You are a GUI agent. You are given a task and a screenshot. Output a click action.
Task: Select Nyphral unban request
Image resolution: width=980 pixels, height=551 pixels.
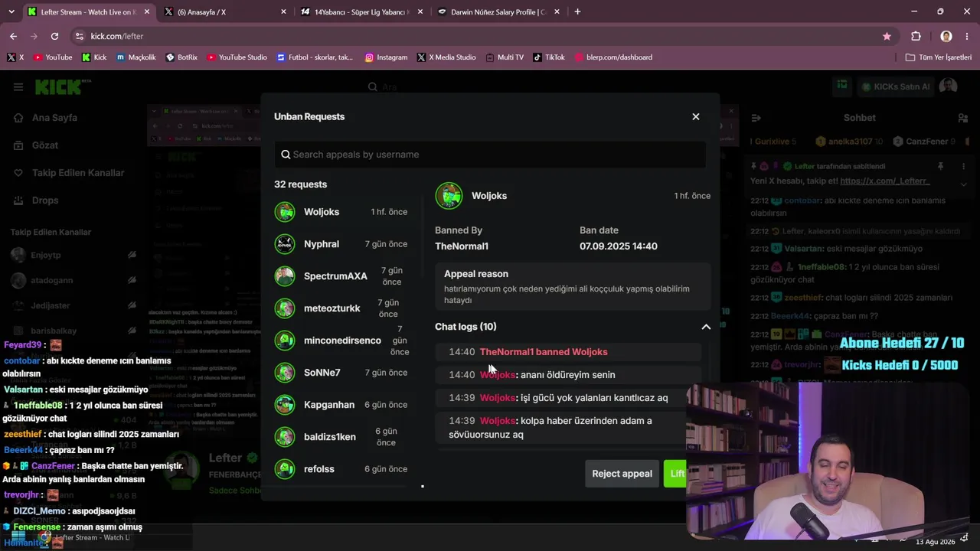coord(341,244)
